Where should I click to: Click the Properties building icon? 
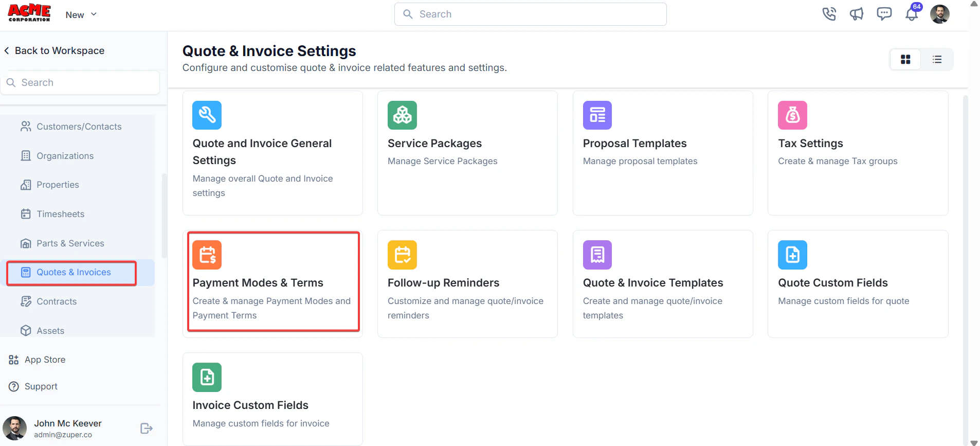click(x=26, y=185)
